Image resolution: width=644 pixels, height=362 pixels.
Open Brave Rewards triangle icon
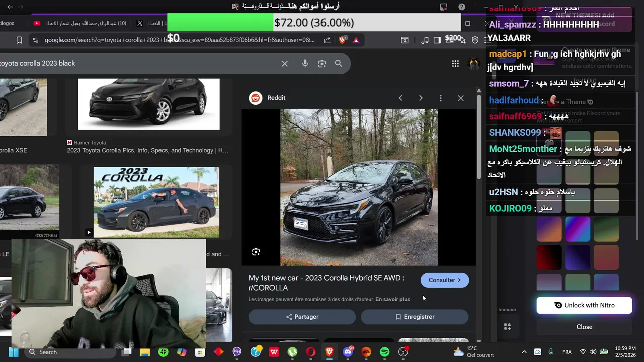(356, 40)
